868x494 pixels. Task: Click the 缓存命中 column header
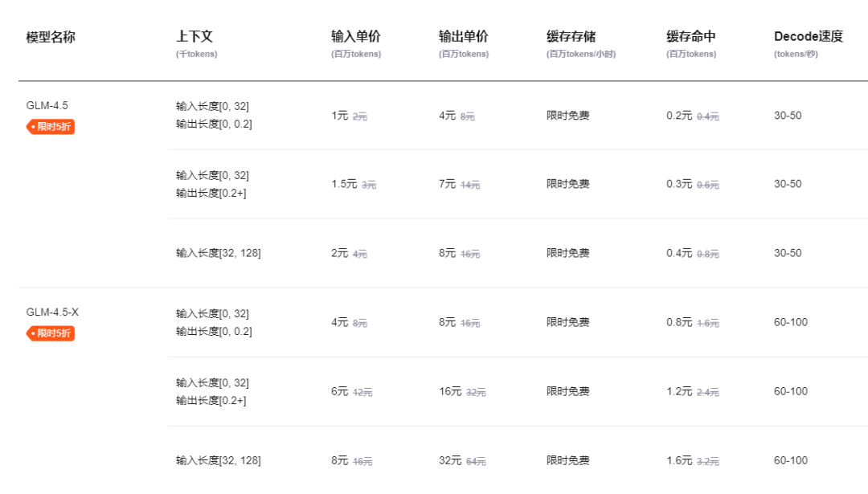690,37
